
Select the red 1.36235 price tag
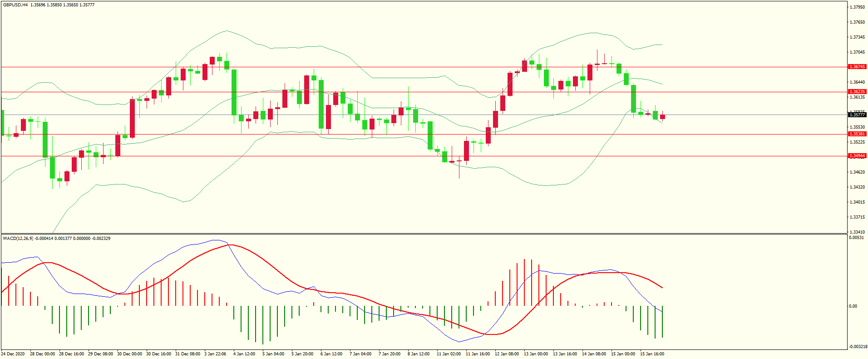pyautogui.click(x=857, y=92)
